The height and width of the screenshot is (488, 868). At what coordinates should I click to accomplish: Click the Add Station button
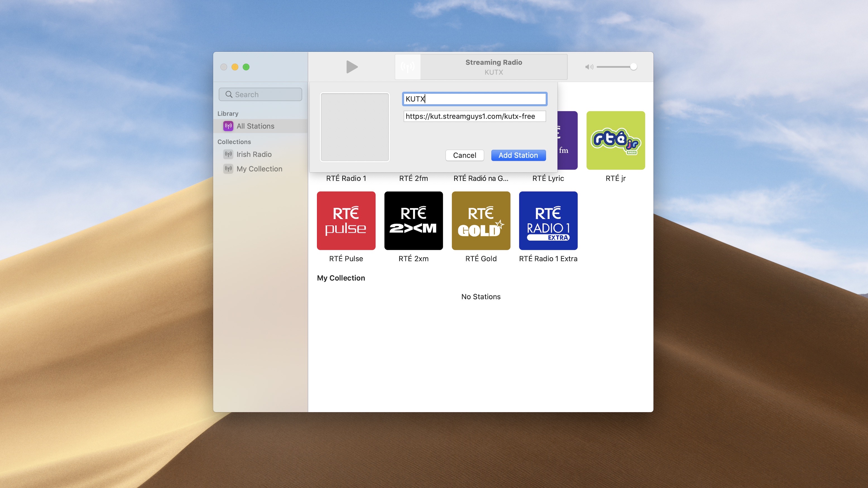coord(518,155)
